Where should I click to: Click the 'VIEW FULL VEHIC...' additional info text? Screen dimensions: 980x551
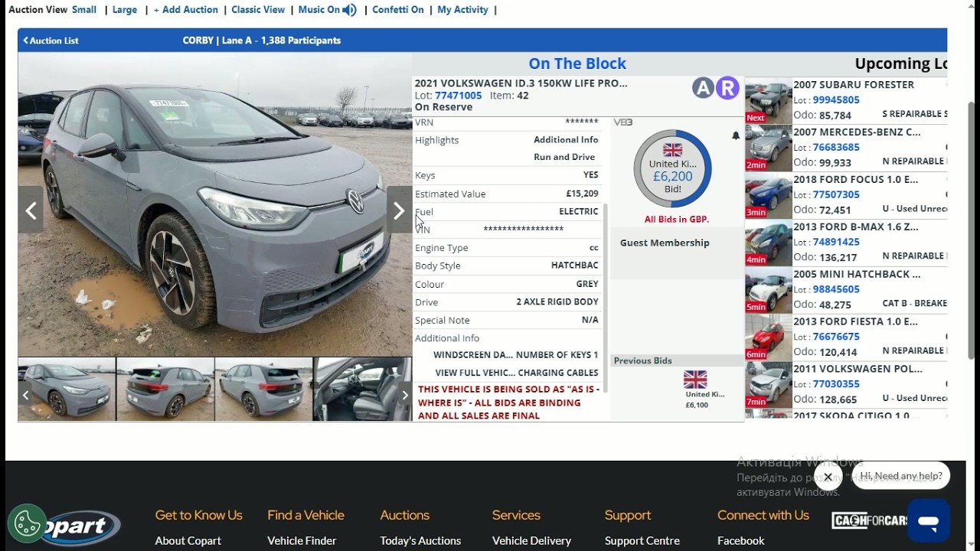474,373
